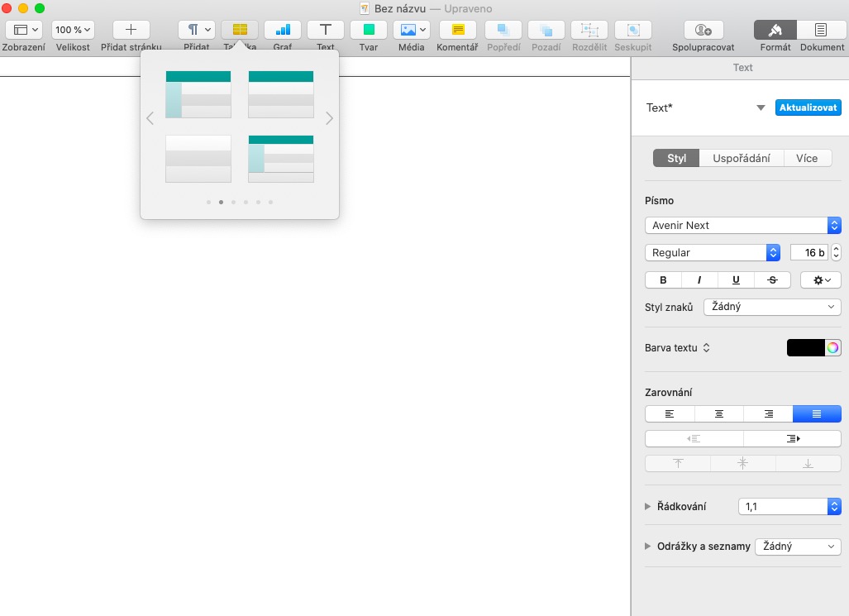This screenshot has height=616, width=849.
Task: Open the Zobrazení view menu button
Action: pyautogui.click(x=24, y=30)
